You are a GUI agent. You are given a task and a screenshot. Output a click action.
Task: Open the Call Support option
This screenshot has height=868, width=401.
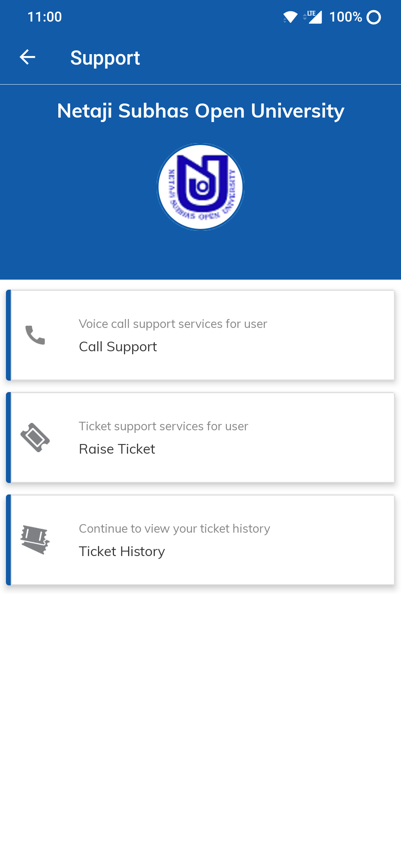tap(118, 347)
